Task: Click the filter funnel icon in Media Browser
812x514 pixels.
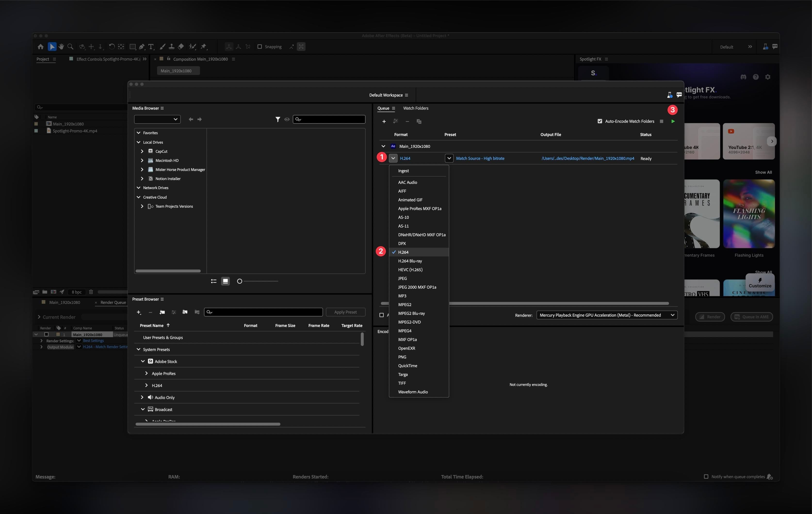Action: pos(277,119)
